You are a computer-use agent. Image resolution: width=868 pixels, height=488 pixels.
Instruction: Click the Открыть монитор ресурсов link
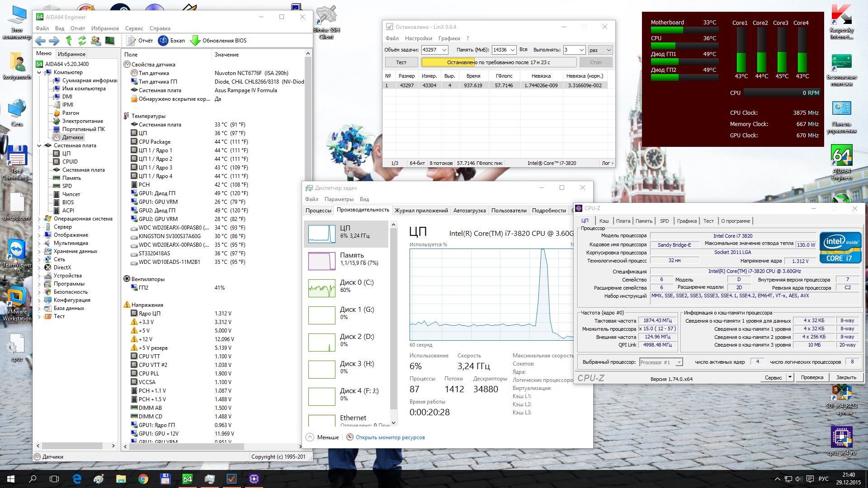pyautogui.click(x=390, y=437)
